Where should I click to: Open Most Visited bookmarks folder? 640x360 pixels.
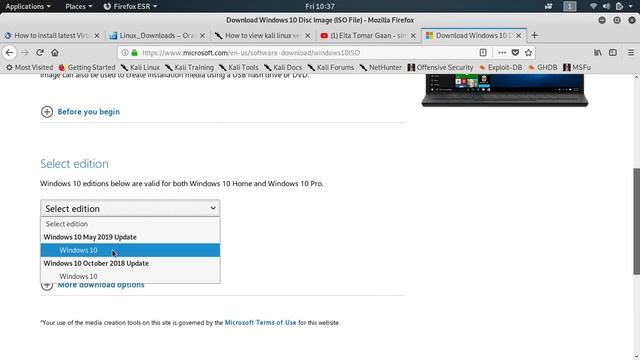[29, 67]
